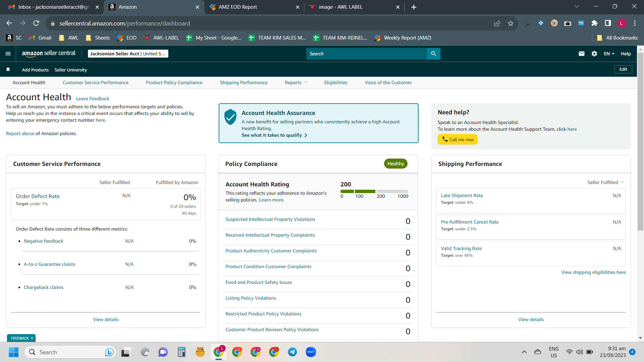Open the AWL bookmark folder
644x362 pixels.
coord(69,38)
